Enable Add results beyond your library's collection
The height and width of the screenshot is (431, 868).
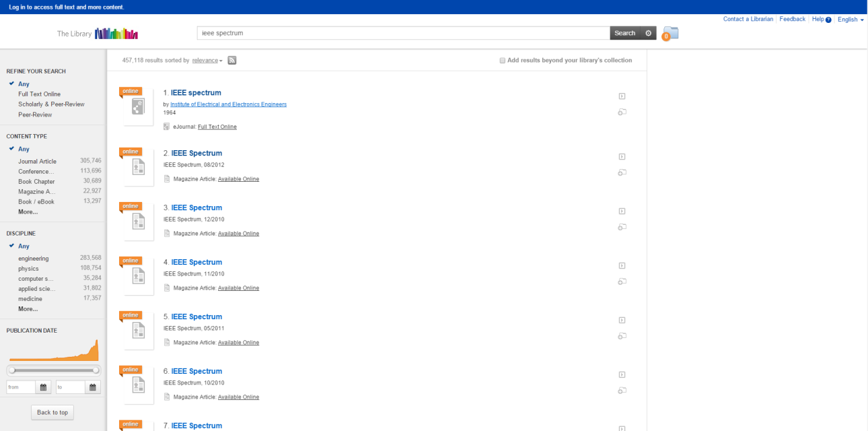502,61
